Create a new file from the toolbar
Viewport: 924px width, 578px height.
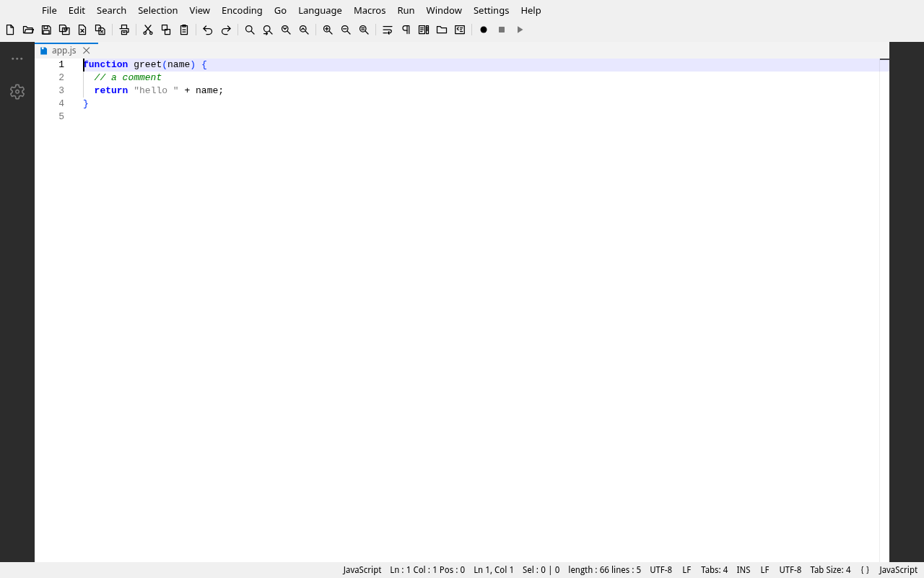[x=10, y=30]
